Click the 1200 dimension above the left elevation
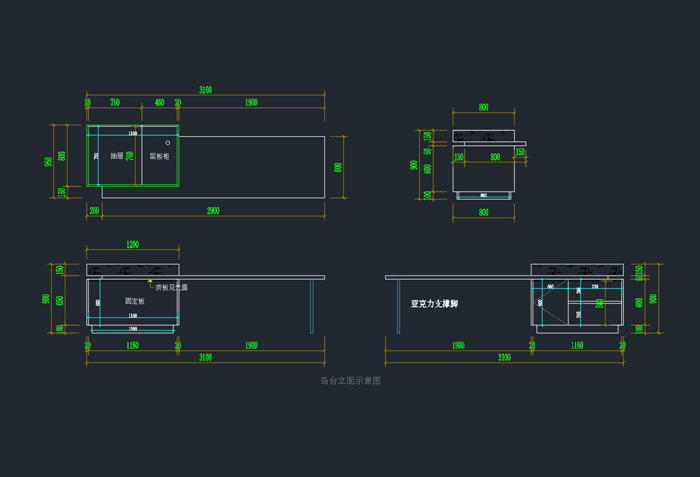This screenshot has height=477, width=700. pyautogui.click(x=132, y=244)
